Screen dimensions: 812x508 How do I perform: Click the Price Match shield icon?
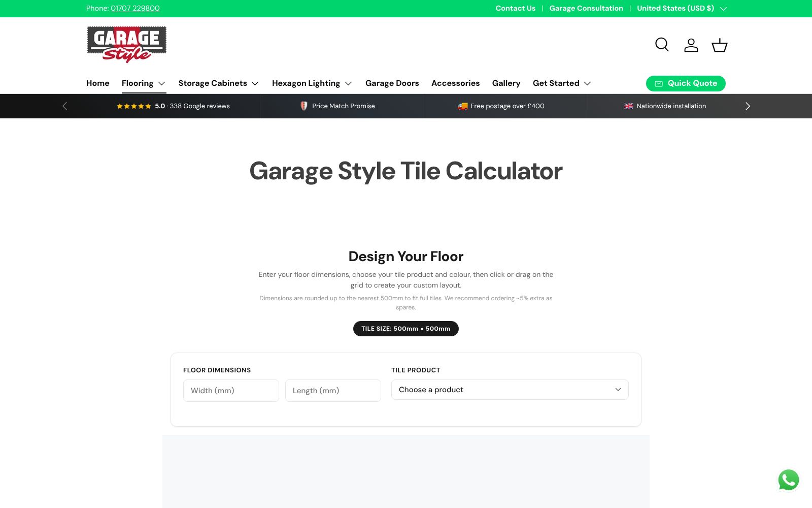303,106
